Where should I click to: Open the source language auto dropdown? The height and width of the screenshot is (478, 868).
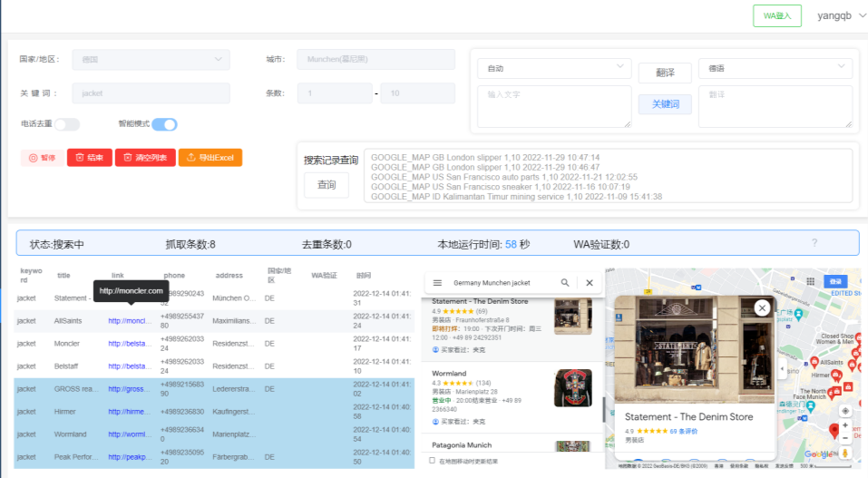coord(554,68)
